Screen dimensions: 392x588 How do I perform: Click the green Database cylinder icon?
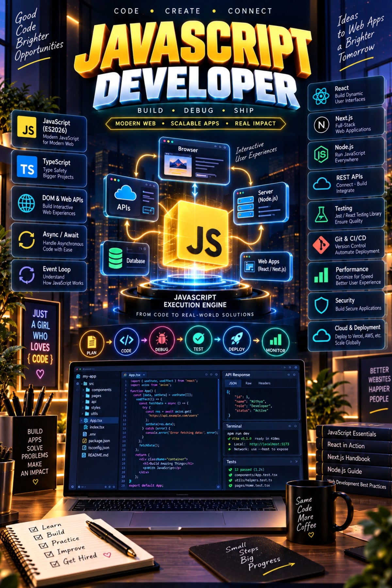tap(115, 258)
